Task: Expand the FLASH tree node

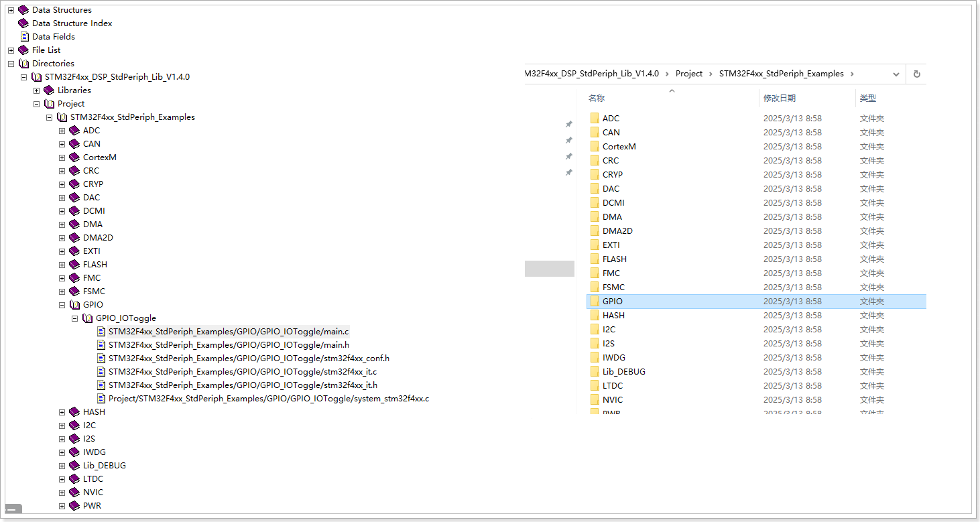Action: click(62, 265)
